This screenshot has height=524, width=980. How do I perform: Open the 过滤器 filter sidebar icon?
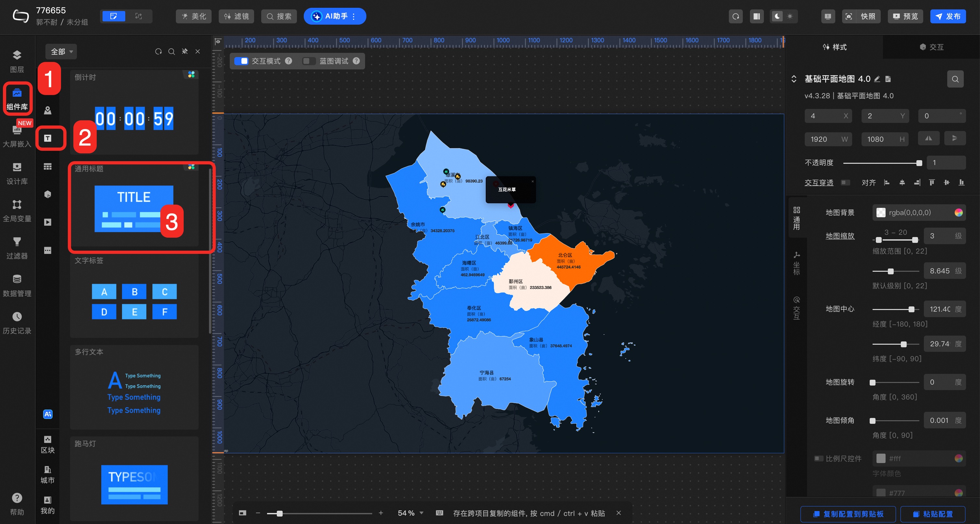coord(17,242)
